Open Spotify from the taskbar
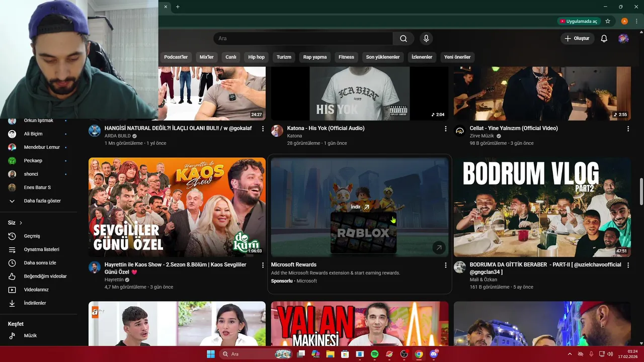 [x=374, y=354]
